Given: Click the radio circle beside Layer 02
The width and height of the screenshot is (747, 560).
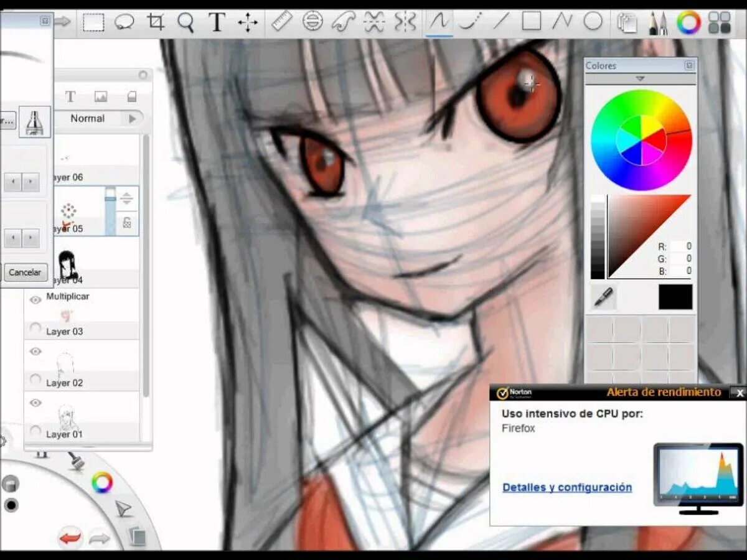Looking at the screenshot, I should [35, 379].
